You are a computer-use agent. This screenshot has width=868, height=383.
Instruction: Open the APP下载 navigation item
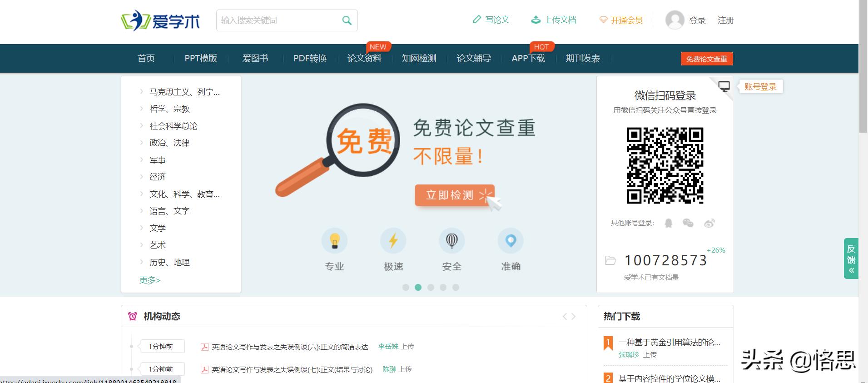528,59
